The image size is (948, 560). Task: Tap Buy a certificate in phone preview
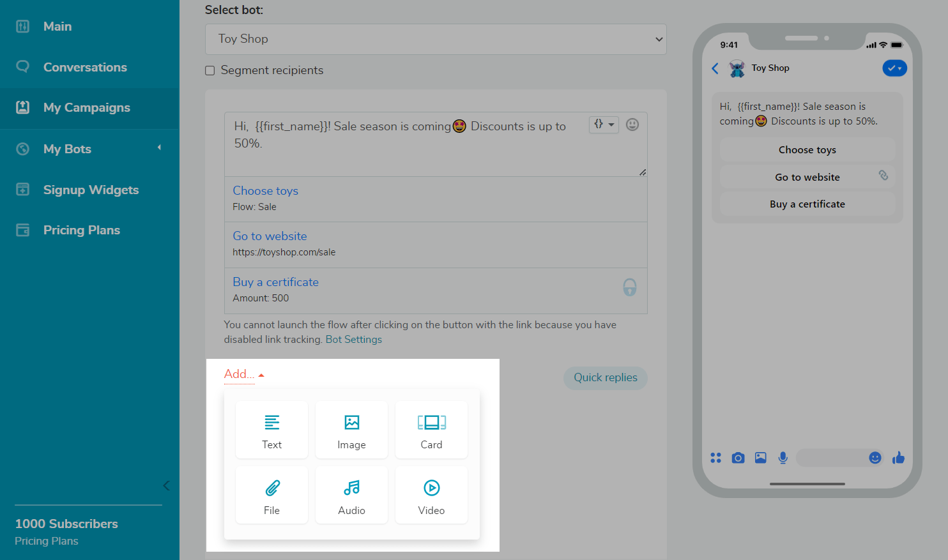tap(807, 204)
